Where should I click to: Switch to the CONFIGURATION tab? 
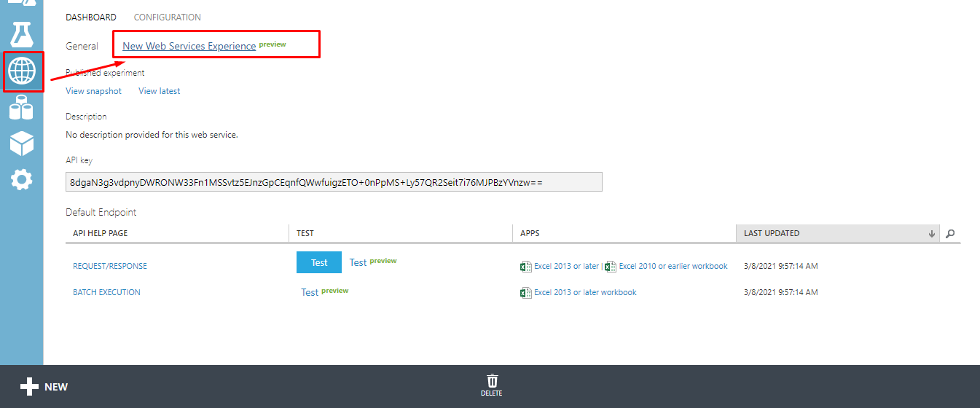pyautogui.click(x=168, y=17)
